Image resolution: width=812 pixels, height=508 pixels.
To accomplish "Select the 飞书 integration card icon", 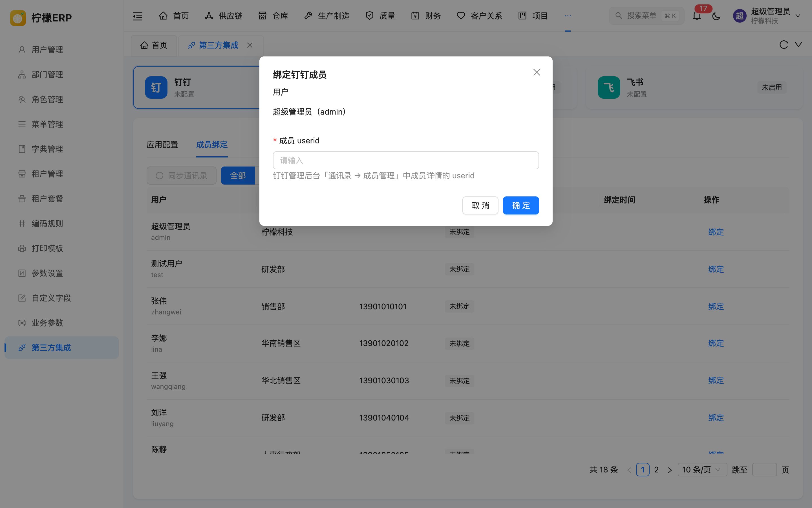I will (609, 88).
